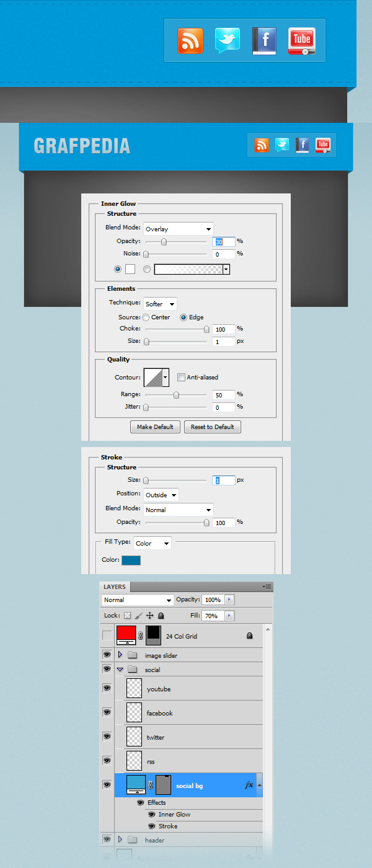Select the gray vector mask thumbnail of social bg

(163, 784)
